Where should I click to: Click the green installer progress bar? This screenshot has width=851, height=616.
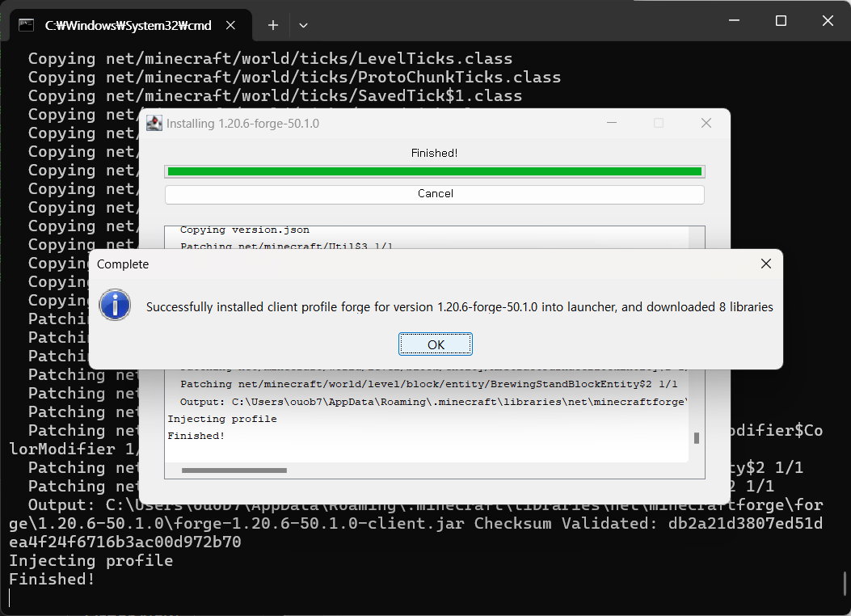(435, 171)
